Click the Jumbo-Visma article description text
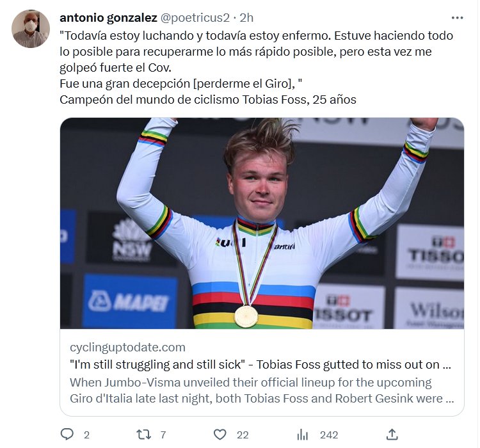The height and width of the screenshot is (448, 480). (x=261, y=390)
